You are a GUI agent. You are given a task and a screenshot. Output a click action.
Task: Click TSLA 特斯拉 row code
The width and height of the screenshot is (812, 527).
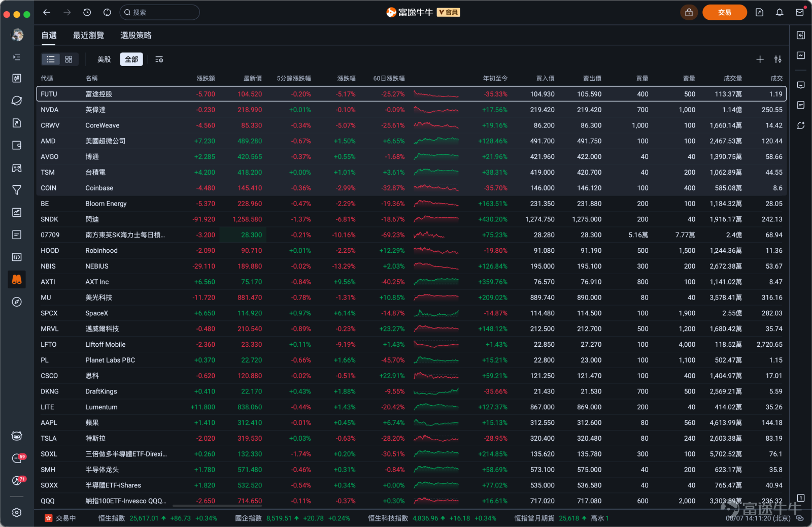tap(49, 438)
